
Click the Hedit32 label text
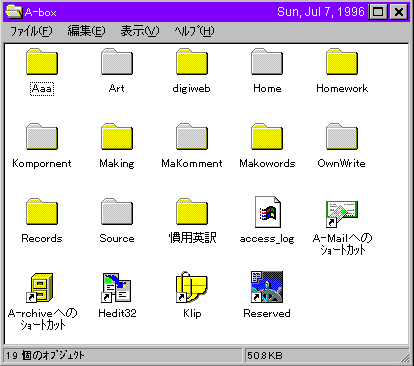(x=117, y=313)
